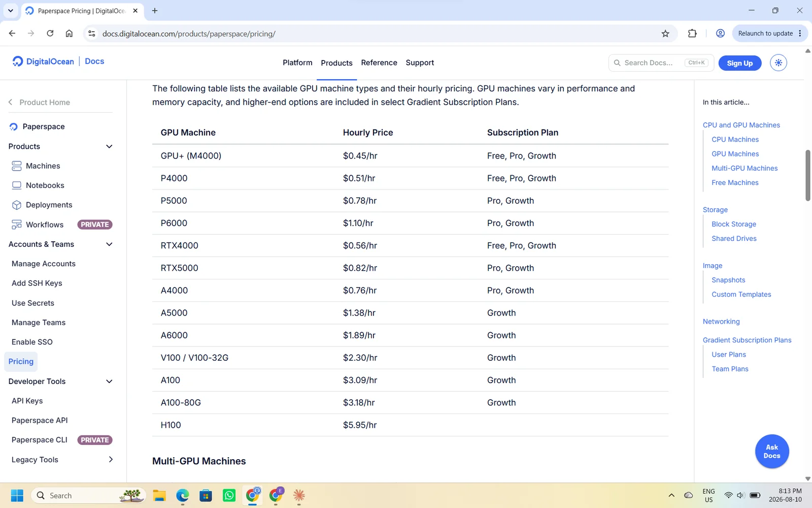Open Paperspace API page
The width and height of the screenshot is (812, 508).
click(40, 421)
